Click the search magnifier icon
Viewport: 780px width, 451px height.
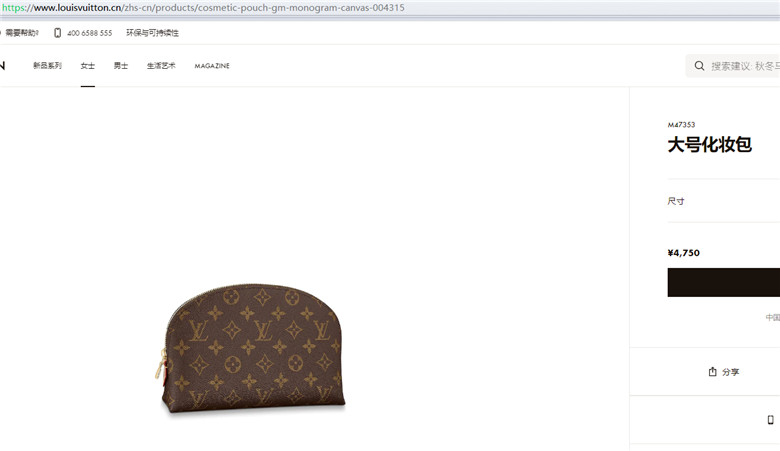tap(699, 66)
